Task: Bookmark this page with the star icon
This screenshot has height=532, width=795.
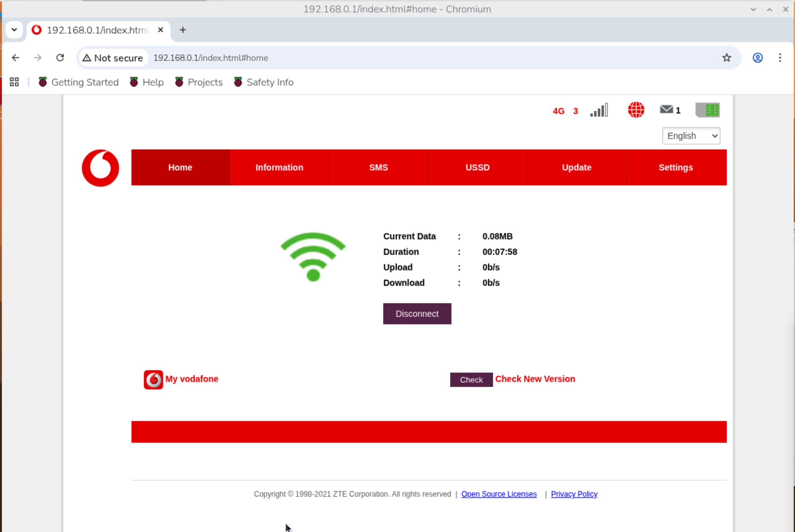Action: point(727,58)
